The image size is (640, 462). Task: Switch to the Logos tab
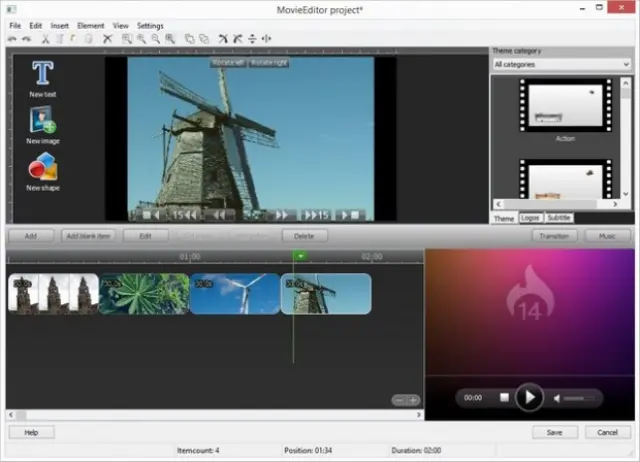point(531,217)
